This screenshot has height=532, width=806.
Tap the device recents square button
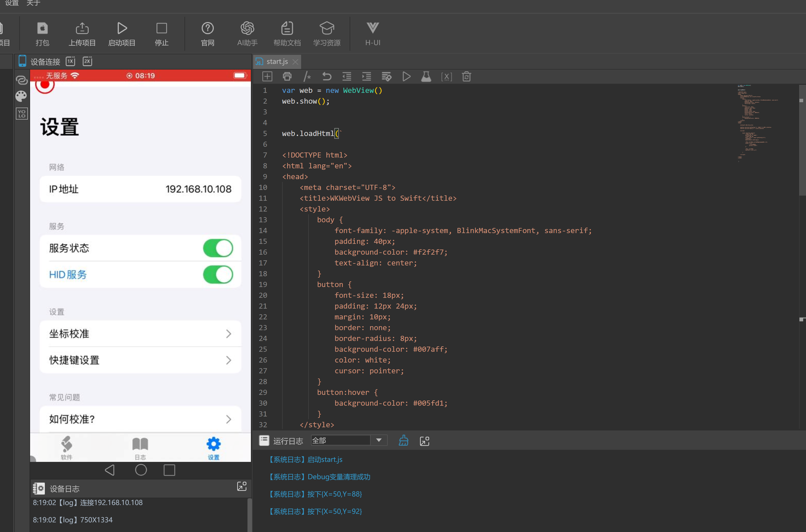click(x=169, y=470)
